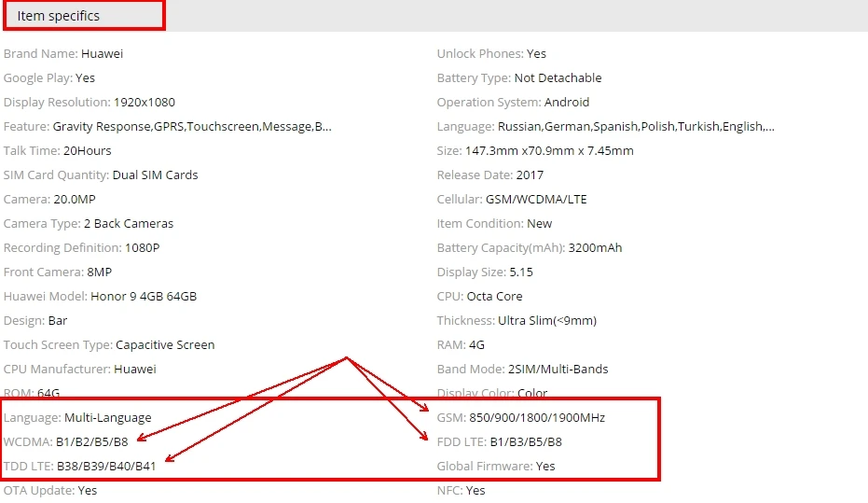Viewport: 868px width, 503px height.
Task: Click Display Size: 5.15 entry
Action: point(485,272)
